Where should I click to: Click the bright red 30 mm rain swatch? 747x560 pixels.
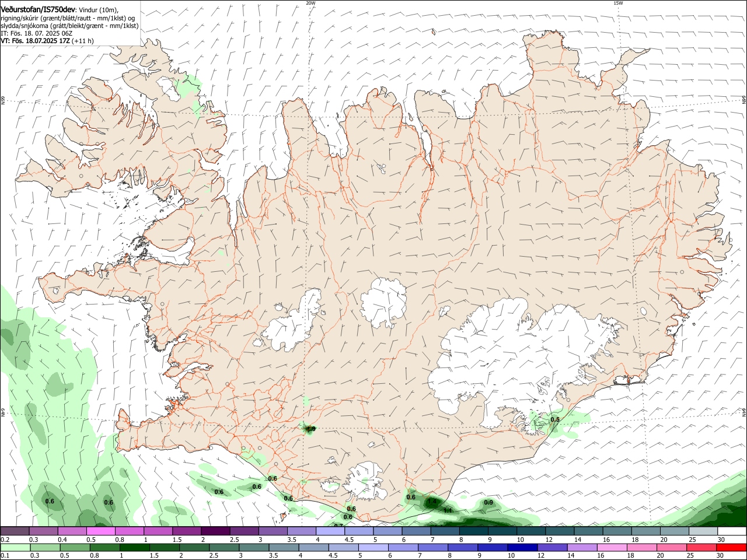pyautogui.click(x=732, y=548)
